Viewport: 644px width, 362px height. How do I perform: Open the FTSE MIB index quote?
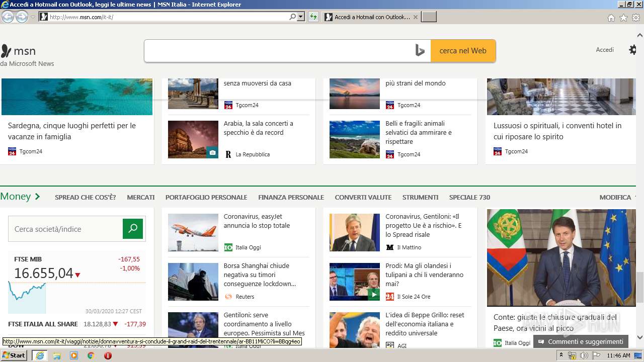coord(77,268)
